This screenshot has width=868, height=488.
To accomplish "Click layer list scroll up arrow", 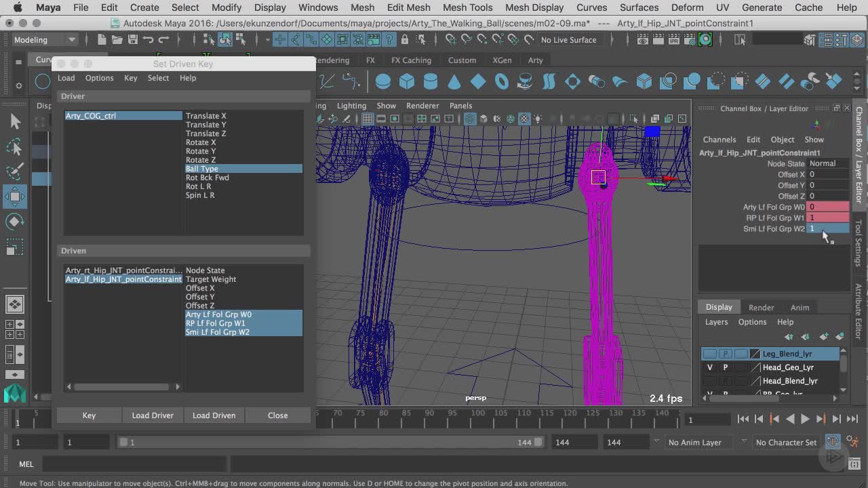I will coord(843,351).
